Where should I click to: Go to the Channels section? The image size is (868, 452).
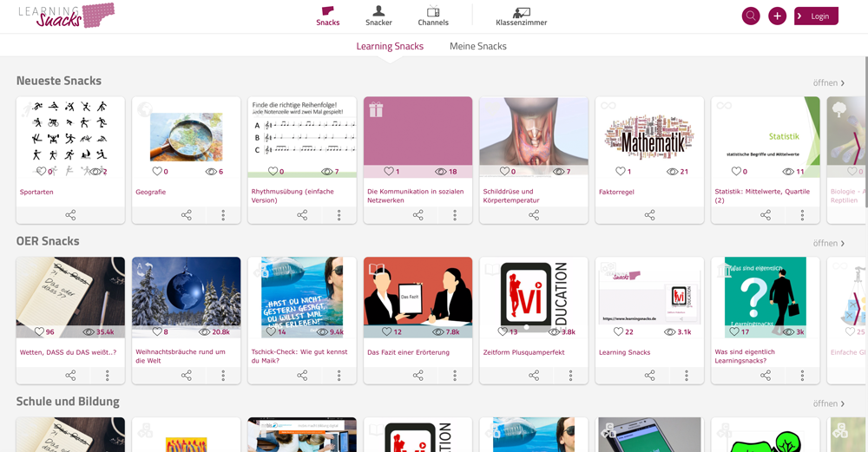433,16
